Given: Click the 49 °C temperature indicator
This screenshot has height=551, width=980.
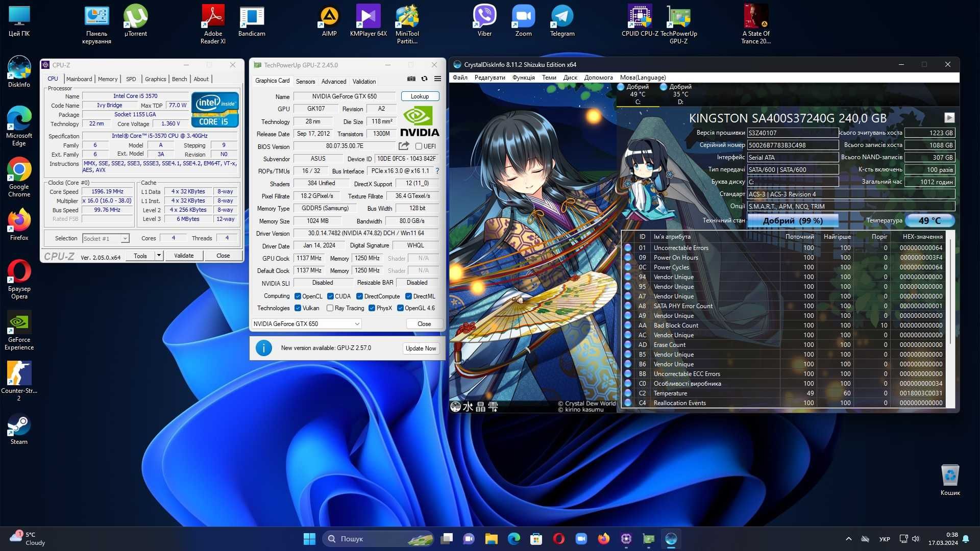Looking at the screenshot, I should point(929,221).
